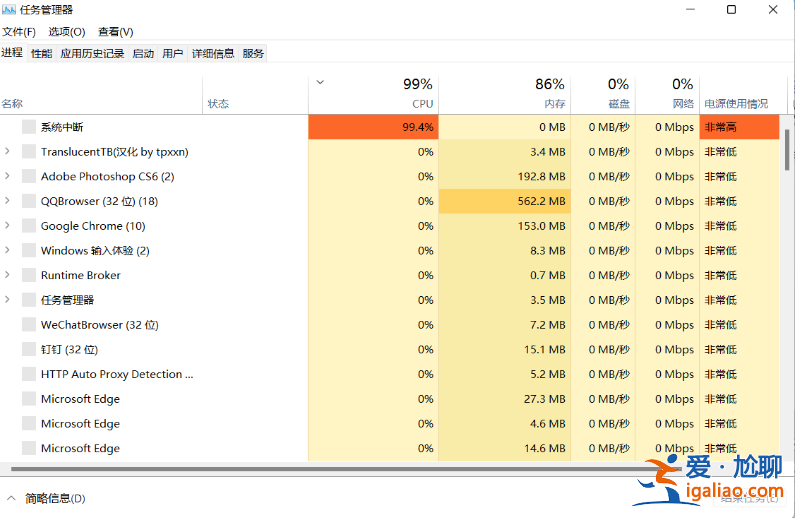Expand the QQBrowser (32 位) group
The height and width of the screenshot is (518, 796).
pyautogui.click(x=7, y=201)
